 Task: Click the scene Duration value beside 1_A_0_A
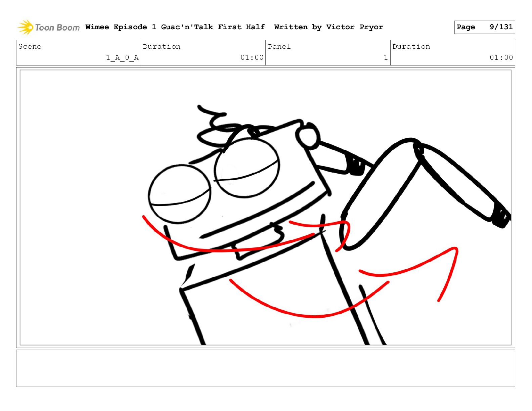click(x=252, y=57)
